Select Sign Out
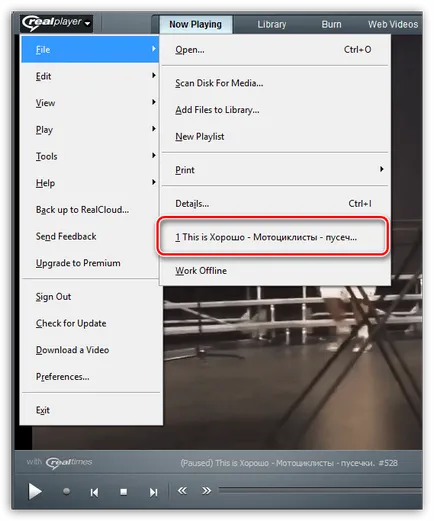The width and height of the screenshot is (434, 521). tap(90, 296)
